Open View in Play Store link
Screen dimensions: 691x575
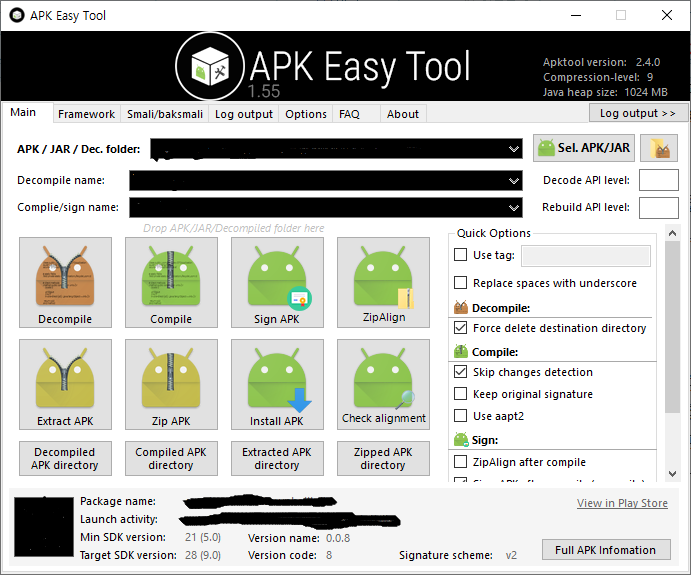(622, 503)
